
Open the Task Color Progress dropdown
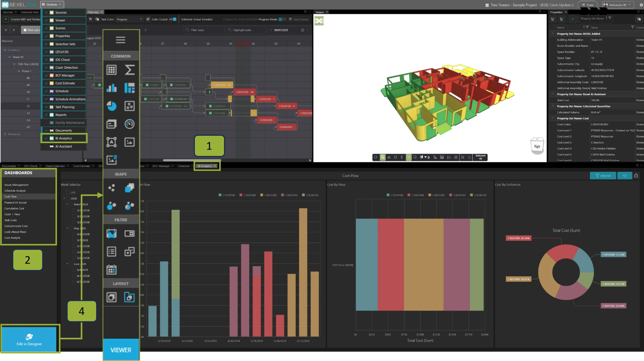click(x=129, y=19)
